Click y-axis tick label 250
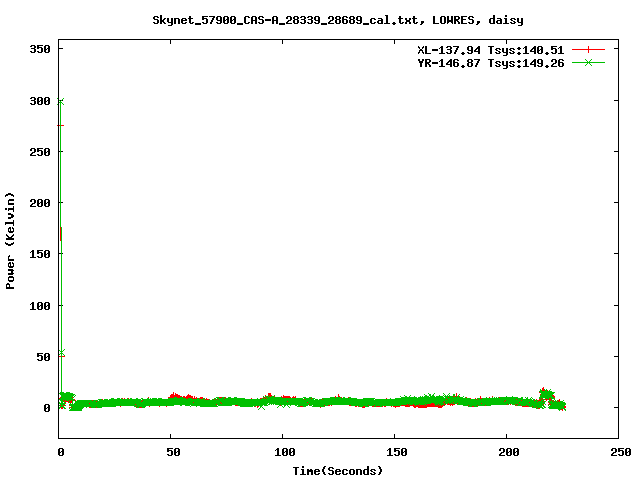This screenshot has height=480, width=640. (x=40, y=152)
